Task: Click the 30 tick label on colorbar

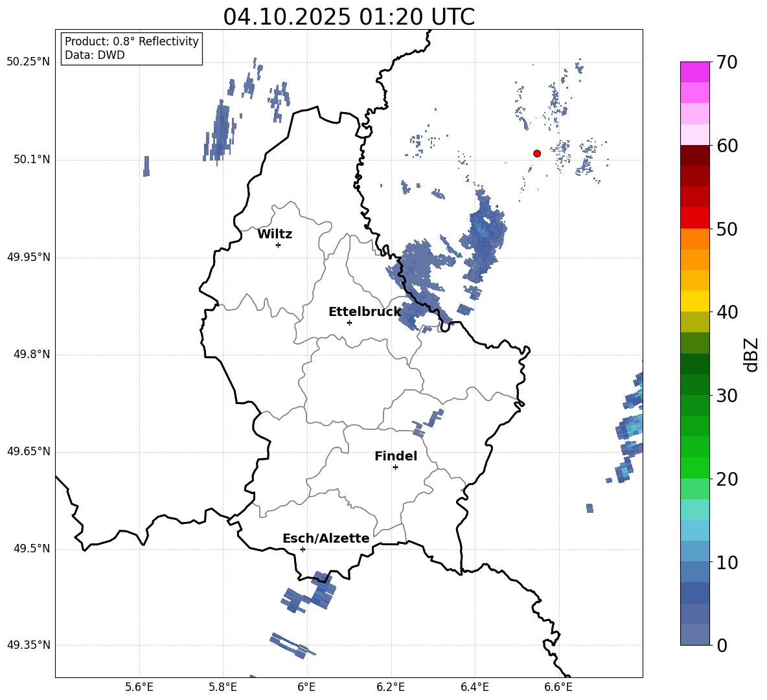Action: pyautogui.click(x=727, y=396)
